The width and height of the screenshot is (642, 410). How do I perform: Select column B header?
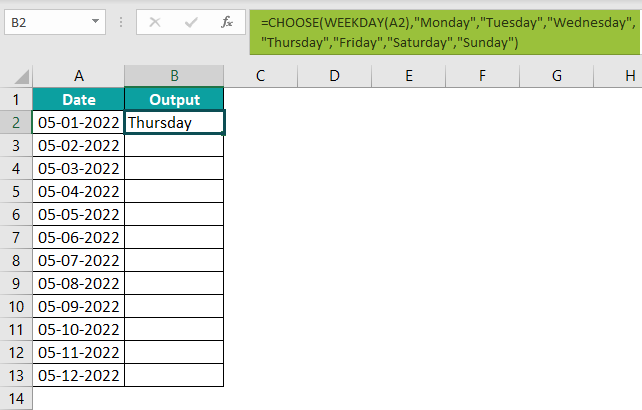point(174,76)
